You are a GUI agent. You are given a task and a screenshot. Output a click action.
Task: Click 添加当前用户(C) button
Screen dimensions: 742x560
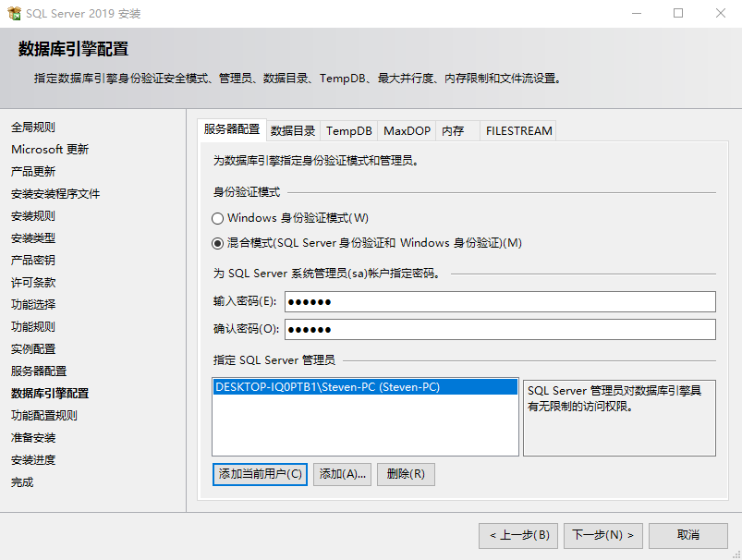[x=260, y=474]
